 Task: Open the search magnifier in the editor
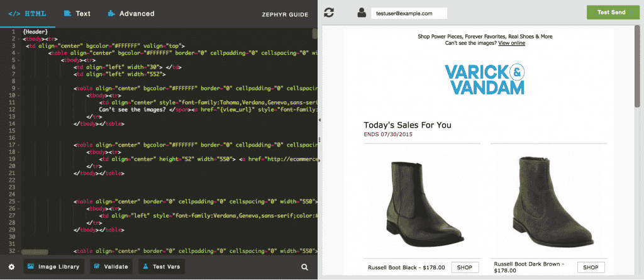(x=304, y=267)
